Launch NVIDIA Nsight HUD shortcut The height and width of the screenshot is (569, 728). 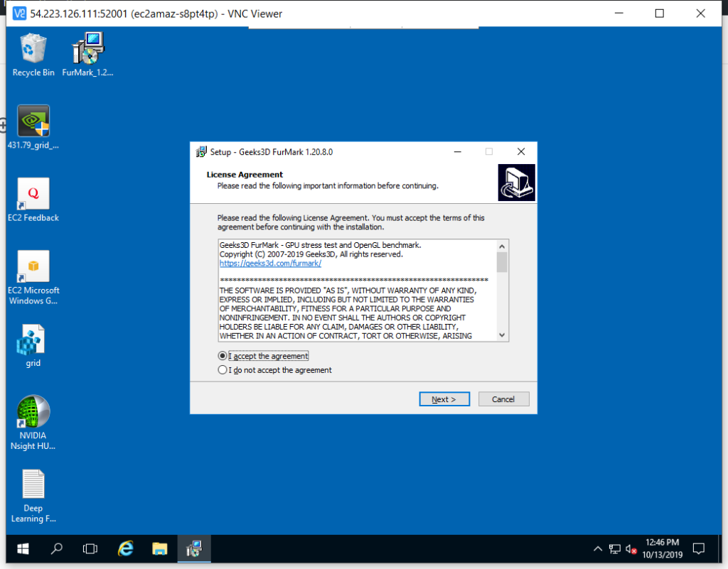point(33,412)
